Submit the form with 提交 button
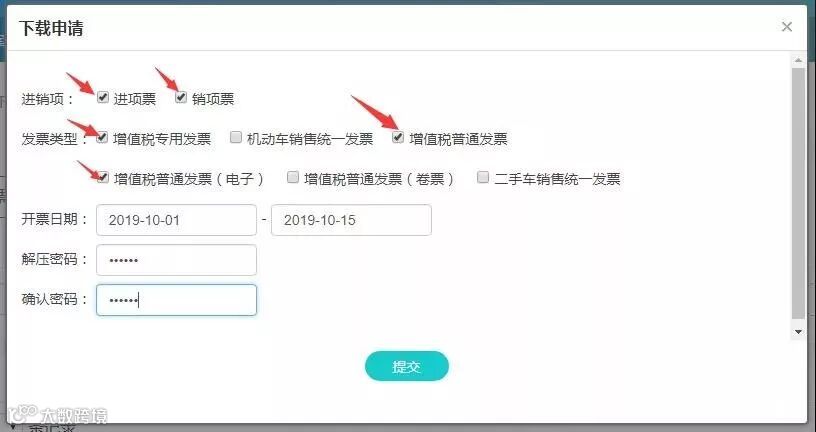This screenshot has width=816, height=432. tap(406, 366)
